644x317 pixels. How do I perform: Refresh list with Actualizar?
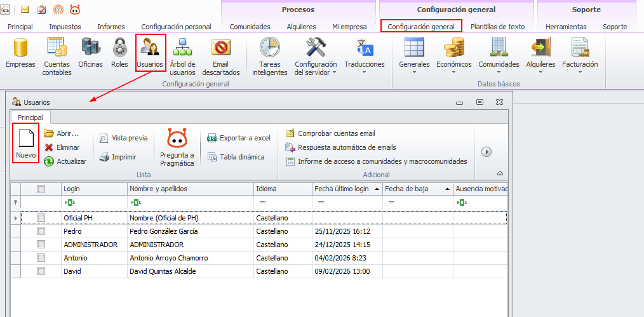click(x=65, y=161)
